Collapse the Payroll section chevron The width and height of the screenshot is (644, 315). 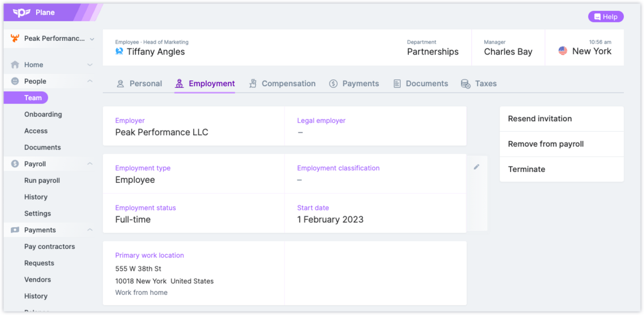pyautogui.click(x=90, y=164)
